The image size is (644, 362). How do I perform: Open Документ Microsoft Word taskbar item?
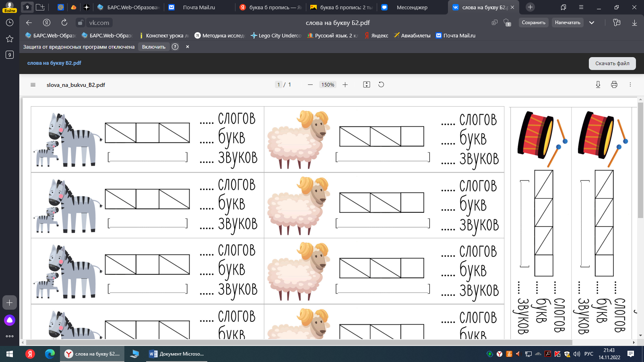(176, 354)
